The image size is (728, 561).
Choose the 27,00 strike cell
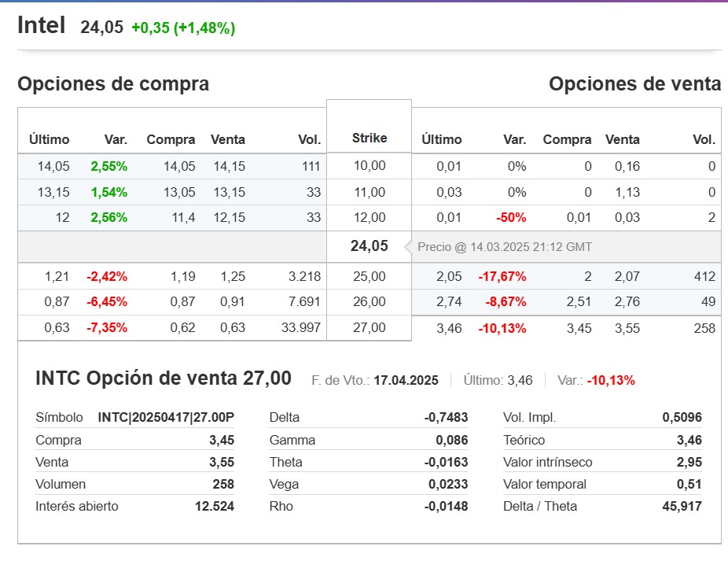click(370, 328)
